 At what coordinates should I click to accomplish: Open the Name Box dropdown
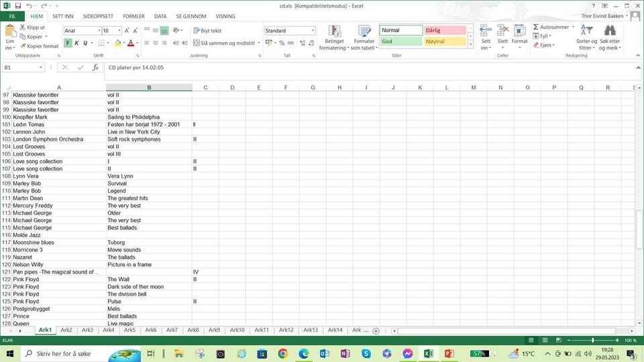pos(41,67)
